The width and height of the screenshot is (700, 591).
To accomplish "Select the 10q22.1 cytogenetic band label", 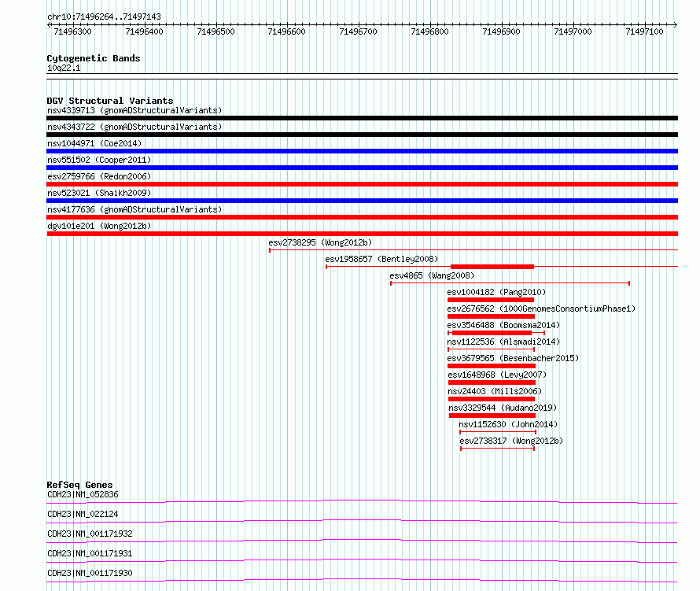I will (64, 68).
